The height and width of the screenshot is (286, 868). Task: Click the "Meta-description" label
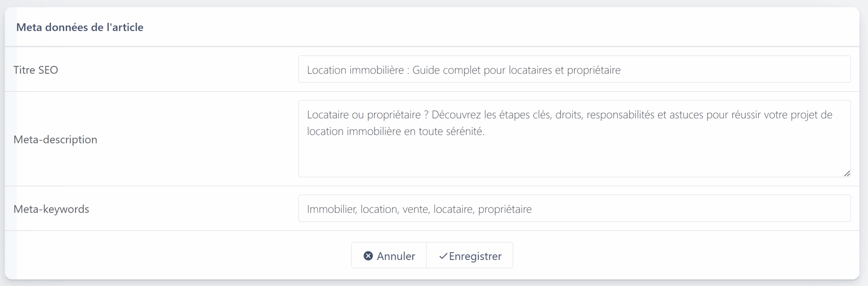(x=55, y=139)
